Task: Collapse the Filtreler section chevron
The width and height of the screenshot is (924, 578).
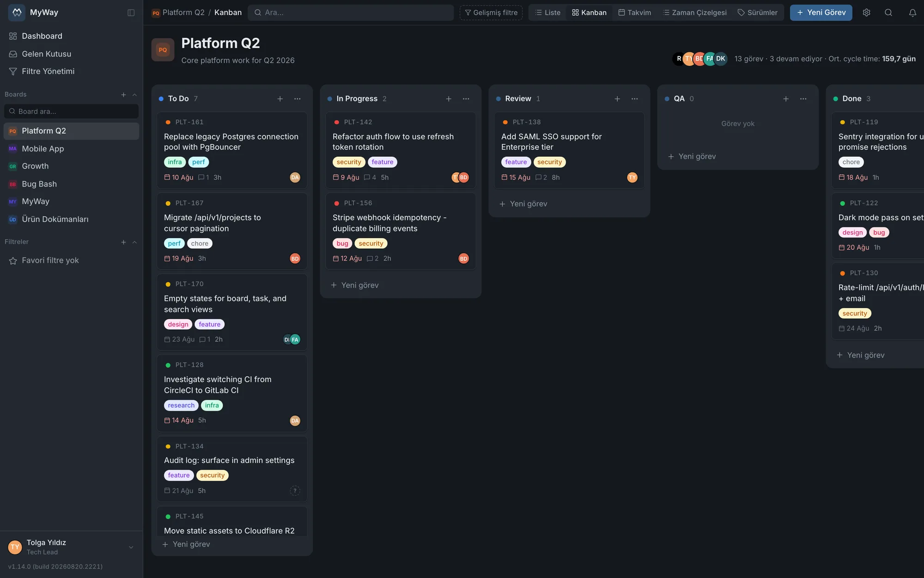Action: (x=134, y=242)
